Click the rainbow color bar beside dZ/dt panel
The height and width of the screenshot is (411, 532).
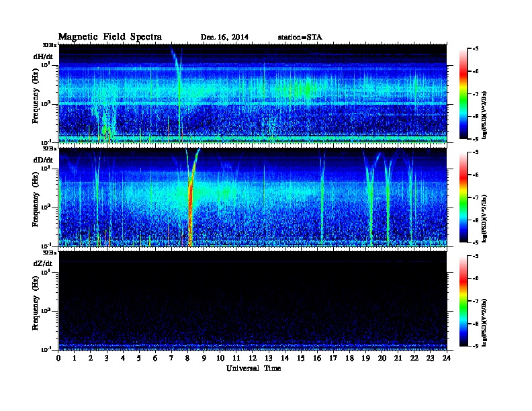[x=463, y=301]
